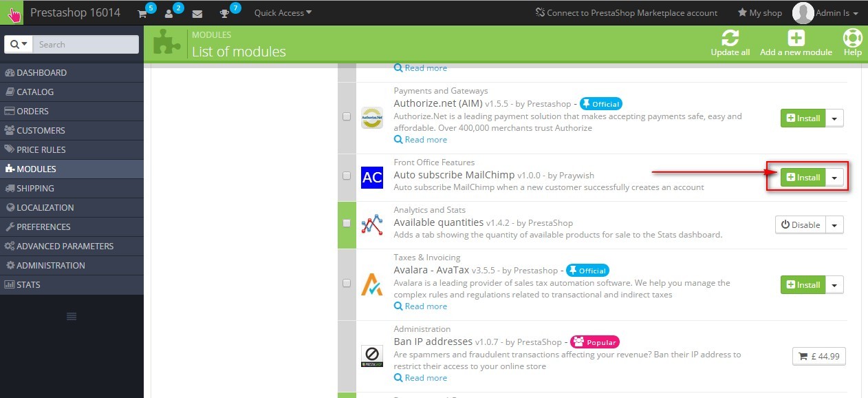Install the Auto subscribe MailChimp module
The height and width of the screenshot is (398, 868).
tap(803, 178)
